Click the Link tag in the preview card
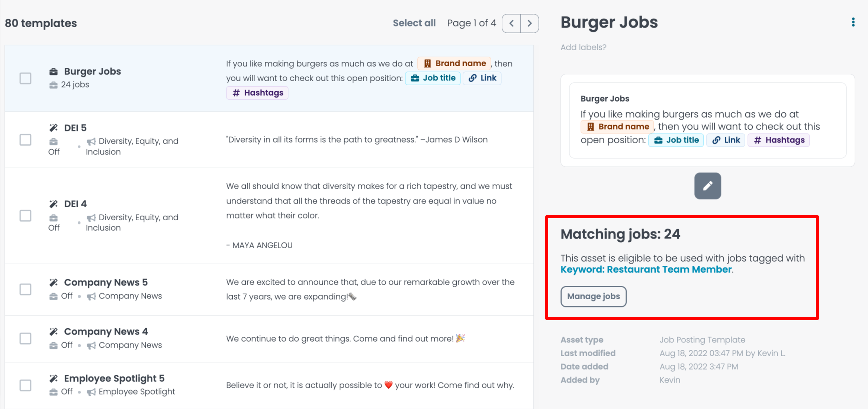Screen dimensions: 868x409 (726, 140)
